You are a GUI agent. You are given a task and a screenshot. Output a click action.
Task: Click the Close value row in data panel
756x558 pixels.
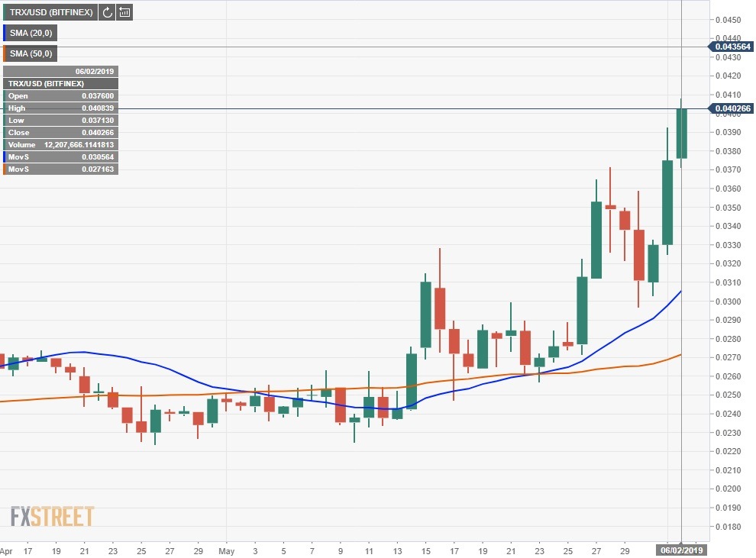coord(61,133)
